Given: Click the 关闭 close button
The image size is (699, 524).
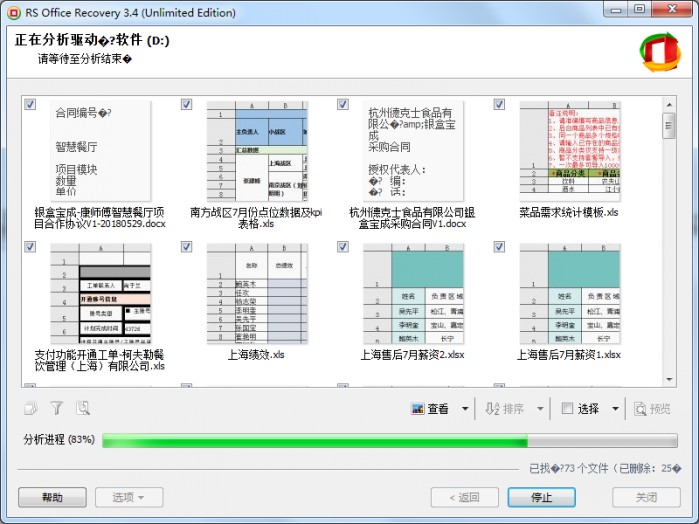Looking at the screenshot, I should 646,497.
